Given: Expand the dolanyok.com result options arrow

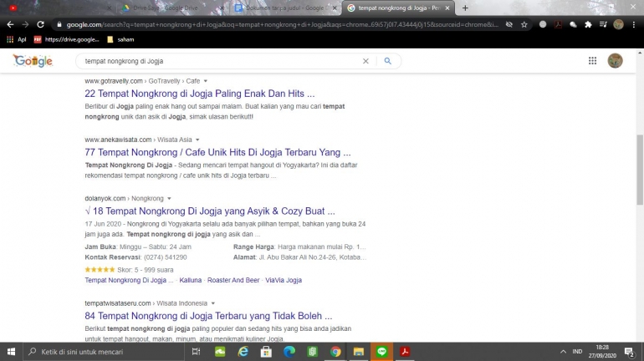Looking at the screenshot, I should 169,199.
